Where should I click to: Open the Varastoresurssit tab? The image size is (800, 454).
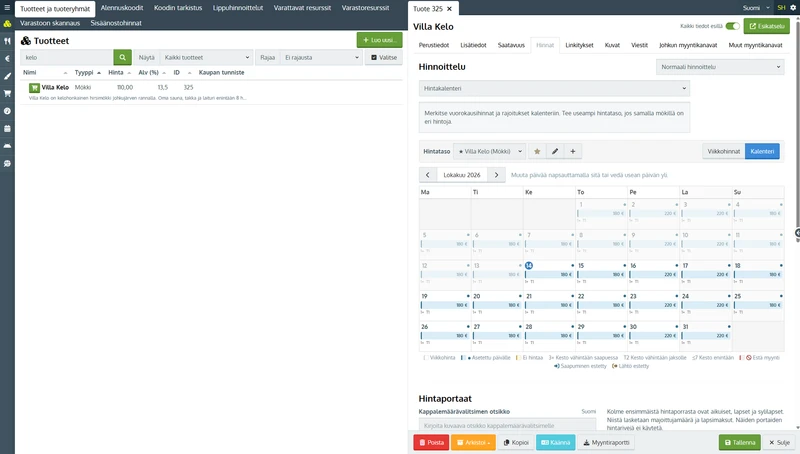[x=365, y=8]
